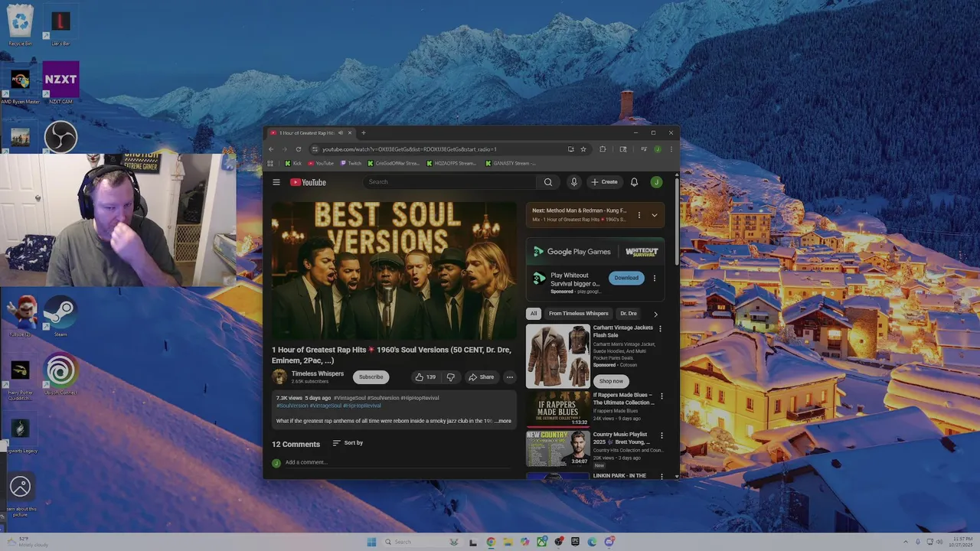Open YouTube notifications bell
This screenshot has height=551, width=980.
click(x=634, y=182)
